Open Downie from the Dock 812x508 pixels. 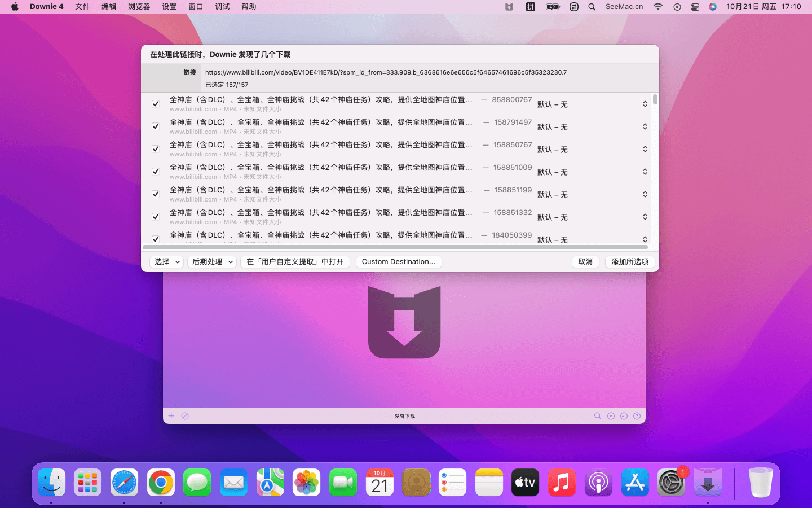[x=708, y=483]
